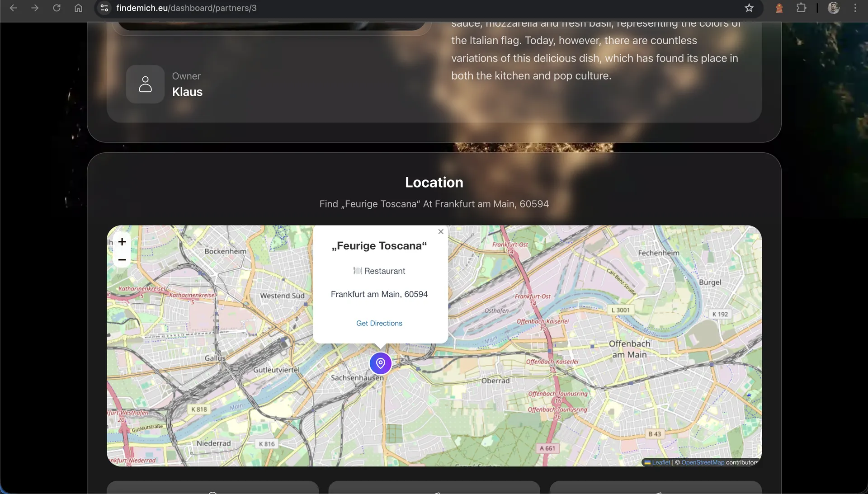The image size is (868, 494).
Task: Open the OpenStreetMap attribution link
Action: [703, 462]
